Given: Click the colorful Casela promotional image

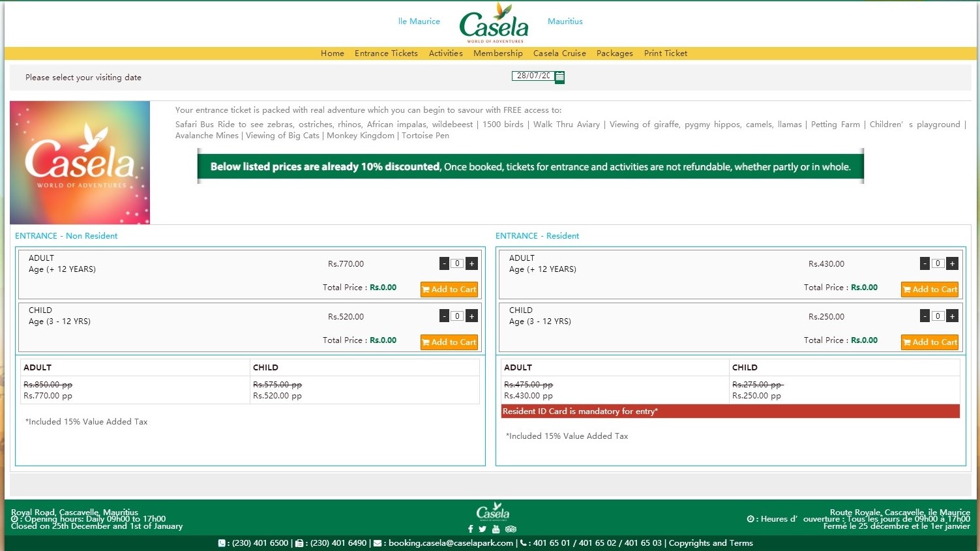Looking at the screenshot, I should [x=80, y=162].
